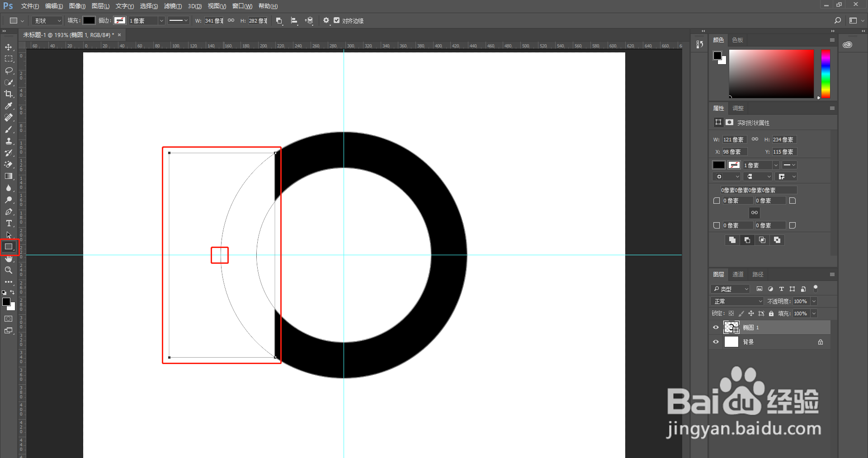Switch to the 色板 tab

(x=737, y=40)
